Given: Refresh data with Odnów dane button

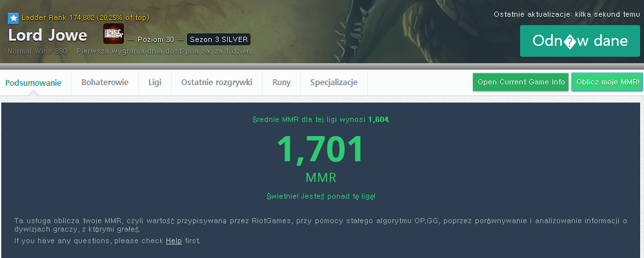Looking at the screenshot, I should pyautogui.click(x=580, y=41).
